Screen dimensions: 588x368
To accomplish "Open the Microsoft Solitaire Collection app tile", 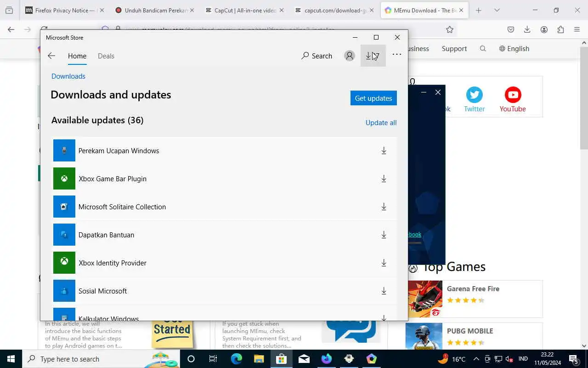I will coord(64,207).
